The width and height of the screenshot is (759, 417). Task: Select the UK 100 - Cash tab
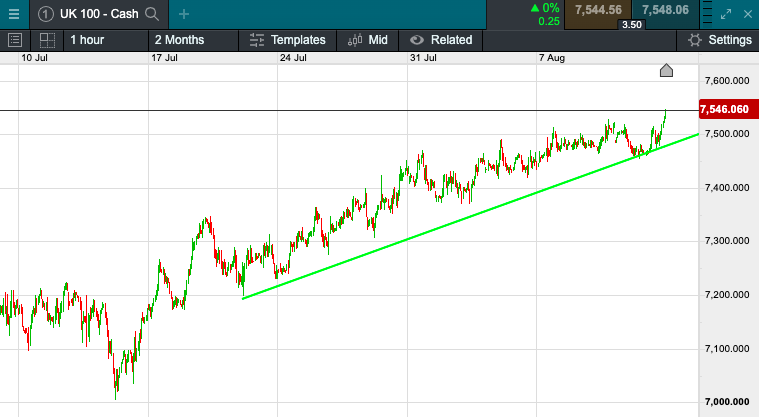[x=97, y=14]
